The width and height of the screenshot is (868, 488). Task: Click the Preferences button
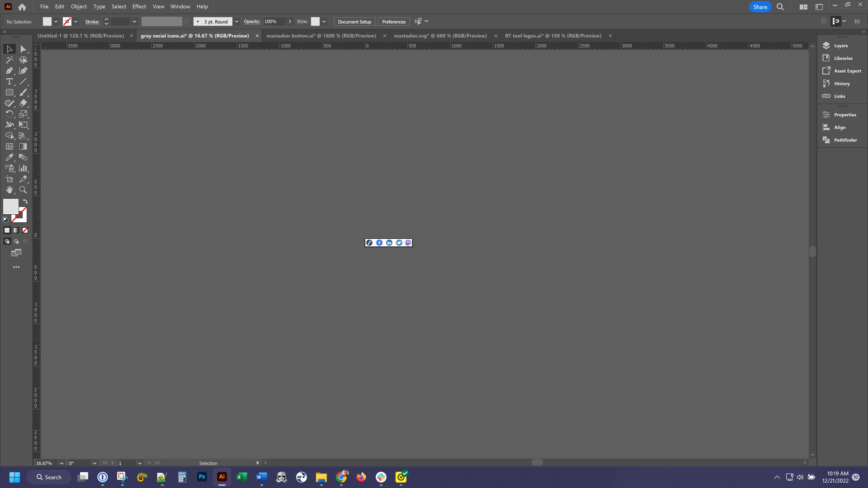pos(394,21)
